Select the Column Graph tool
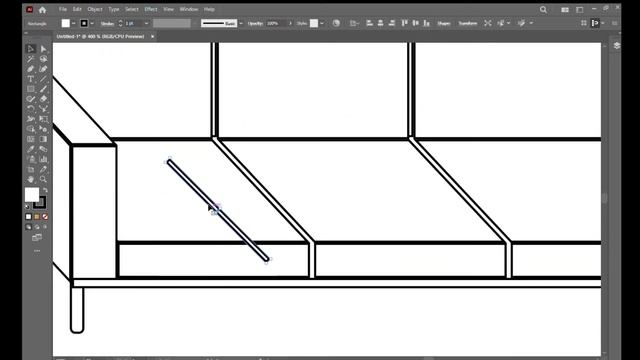Viewport: 640px width, 360px height. coord(43,159)
